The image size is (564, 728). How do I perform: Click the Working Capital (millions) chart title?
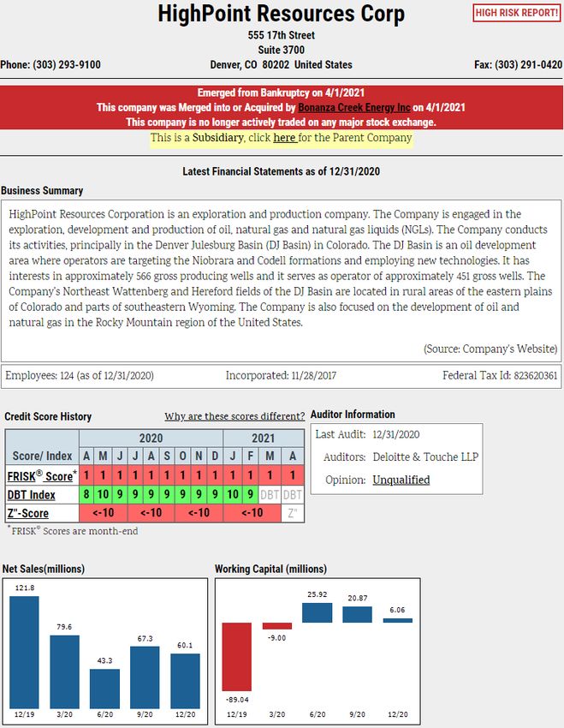click(270, 569)
